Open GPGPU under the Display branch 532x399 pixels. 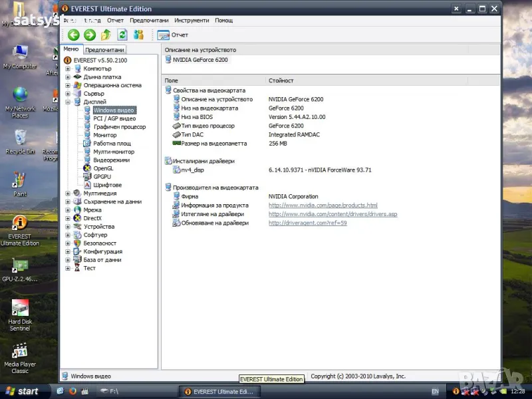102,177
